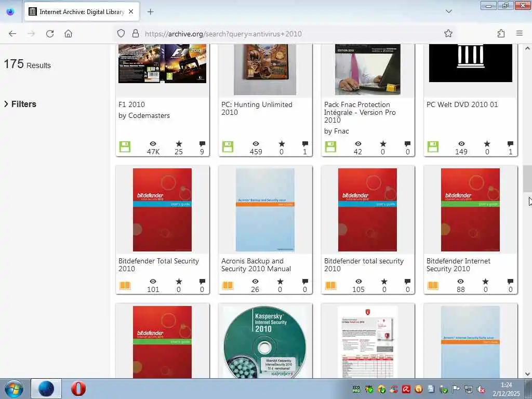The height and width of the screenshot is (399, 532).
Task: Open the Opera browser taskbar icon
Action: click(78, 389)
